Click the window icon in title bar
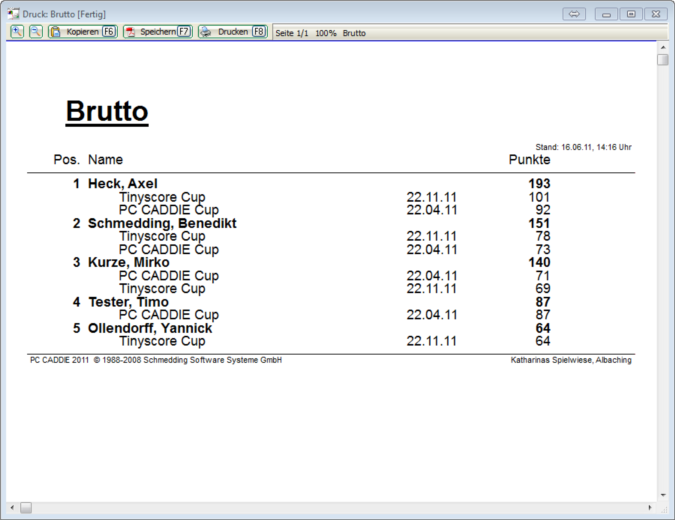 tap(13, 14)
